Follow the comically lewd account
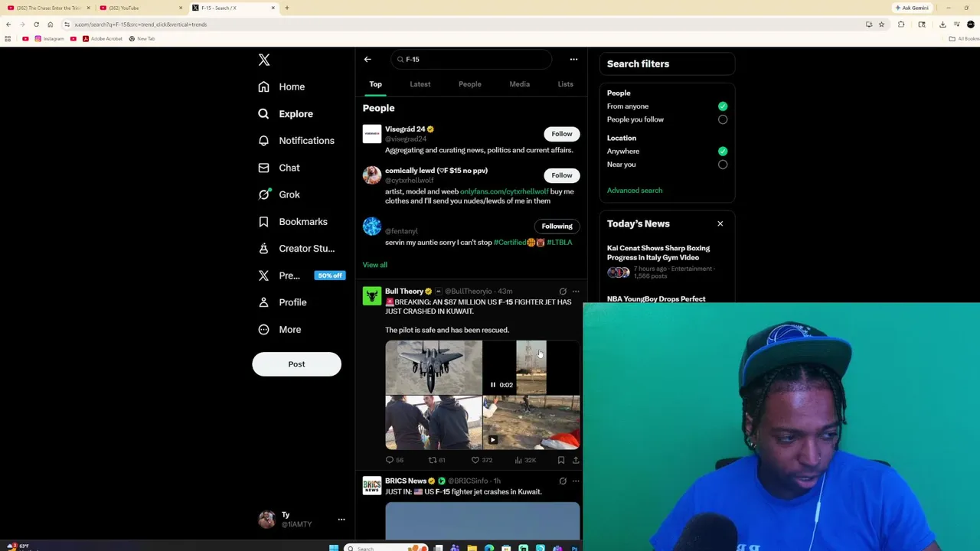The width and height of the screenshot is (980, 551). 561,175
